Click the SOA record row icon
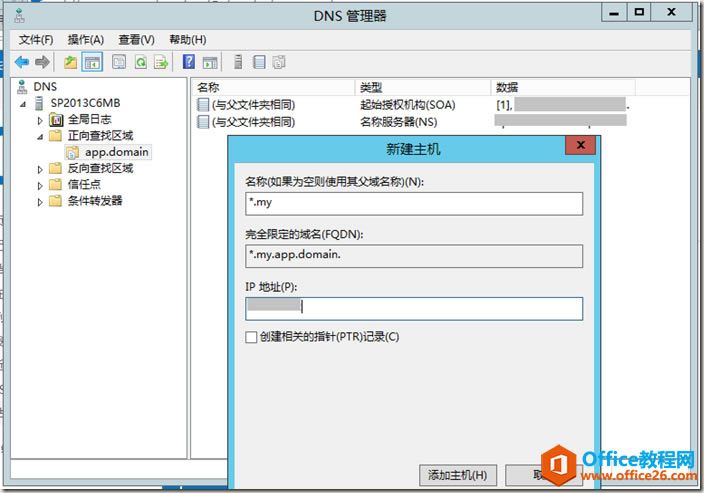 [x=203, y=105]
